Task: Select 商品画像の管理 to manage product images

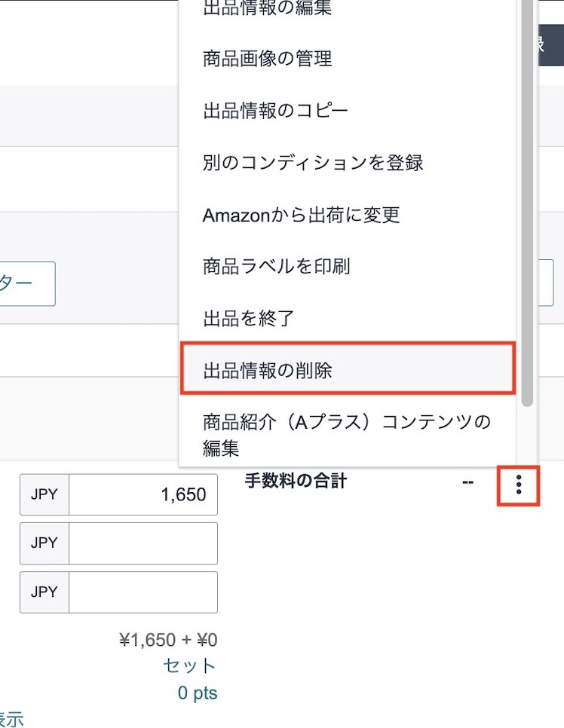Action: pyautogui.click(x=265, y=59)
